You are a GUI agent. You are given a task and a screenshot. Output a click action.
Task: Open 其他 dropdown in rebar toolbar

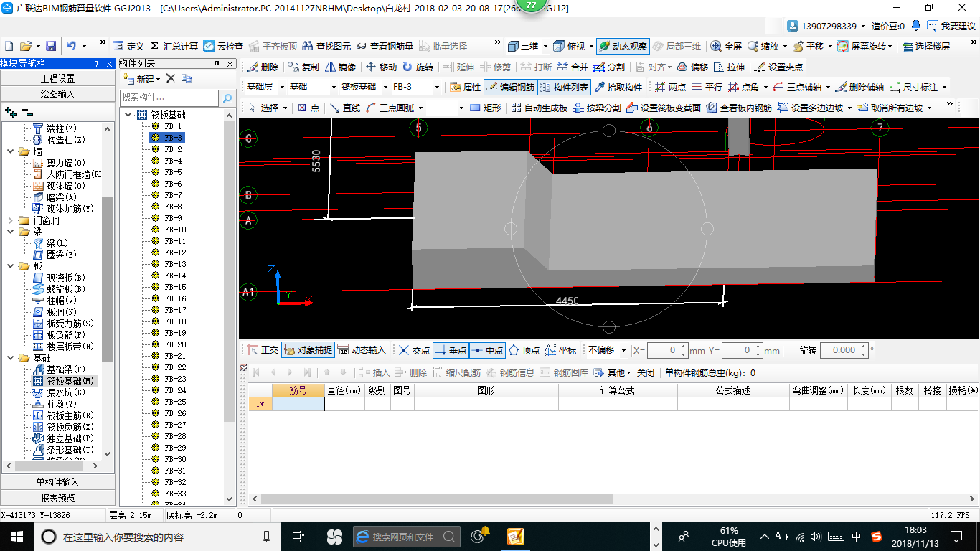point(613,372)
